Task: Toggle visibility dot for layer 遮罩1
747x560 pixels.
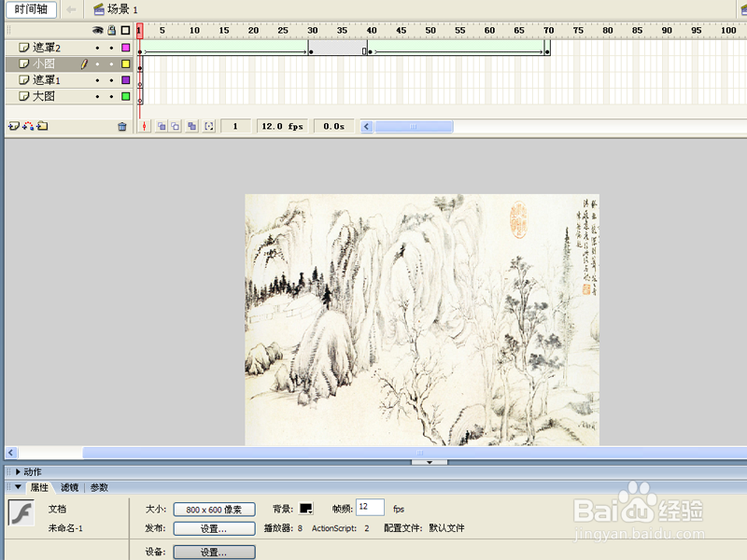Action: pos(98,80)
